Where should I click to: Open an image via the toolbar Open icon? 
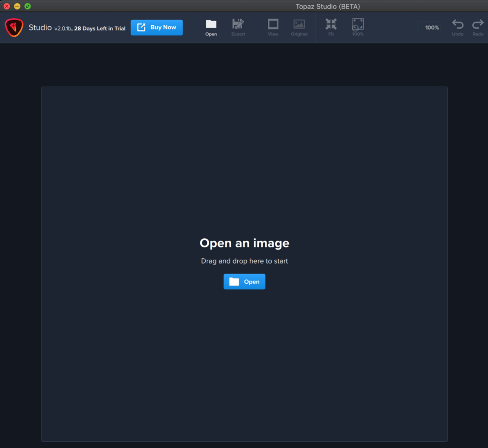pyautogui.click(x=211, y=27)
